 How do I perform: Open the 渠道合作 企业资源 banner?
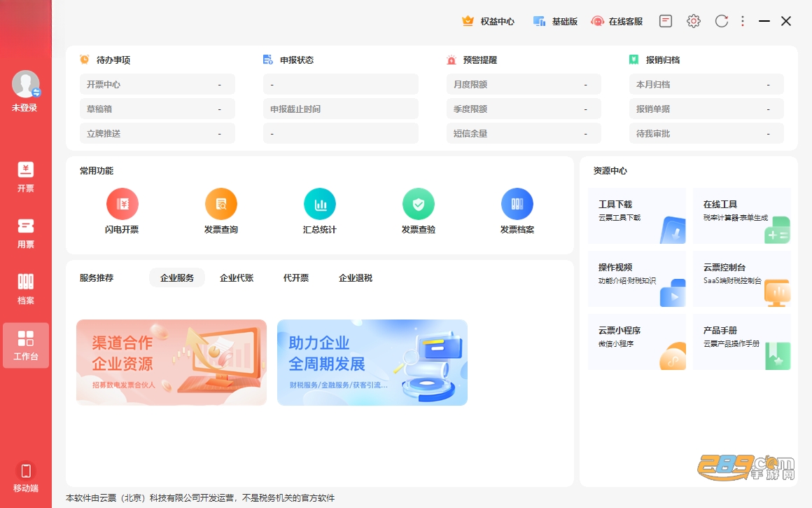[171, 362]
